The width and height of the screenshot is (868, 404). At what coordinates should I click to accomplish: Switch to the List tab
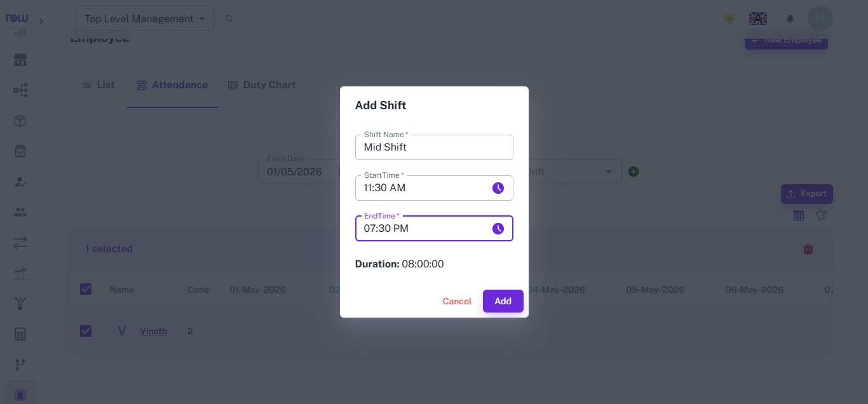coord(98,85)
